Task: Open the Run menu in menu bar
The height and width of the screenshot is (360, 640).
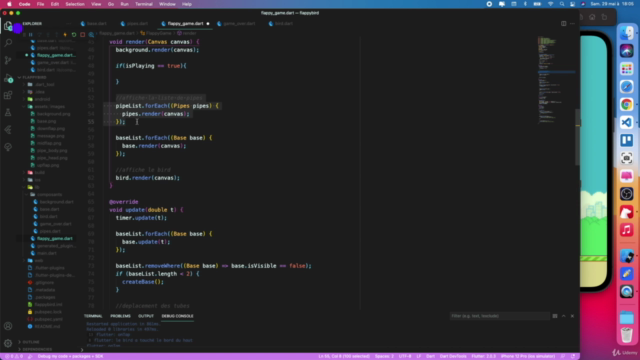Action: pyautogui.click(x=124, y=4)
